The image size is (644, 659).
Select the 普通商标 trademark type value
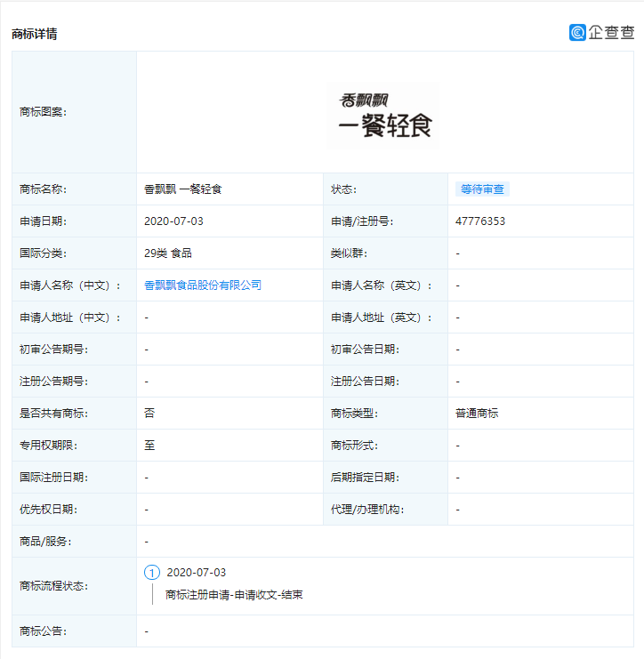(477, 414)
